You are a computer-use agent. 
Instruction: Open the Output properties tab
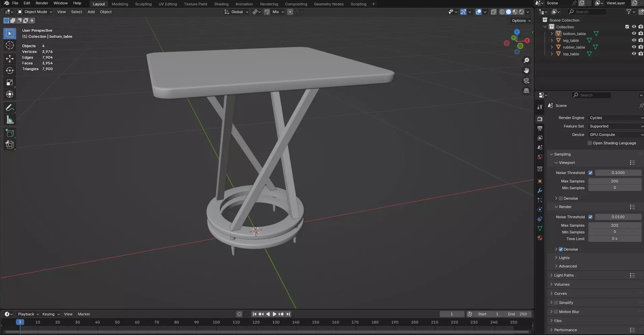coord(540,129)
